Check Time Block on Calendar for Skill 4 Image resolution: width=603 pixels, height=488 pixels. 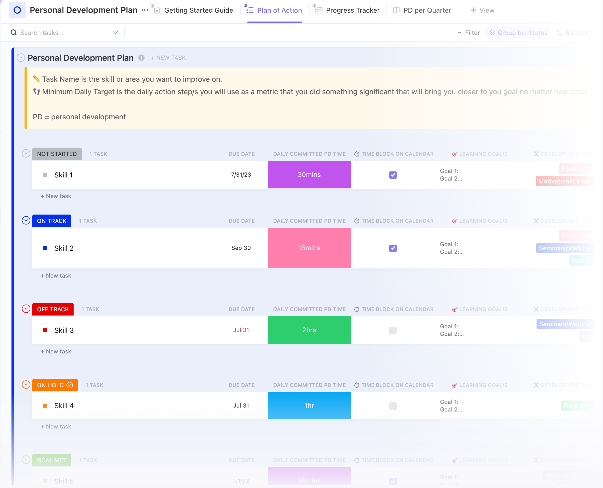393,406
